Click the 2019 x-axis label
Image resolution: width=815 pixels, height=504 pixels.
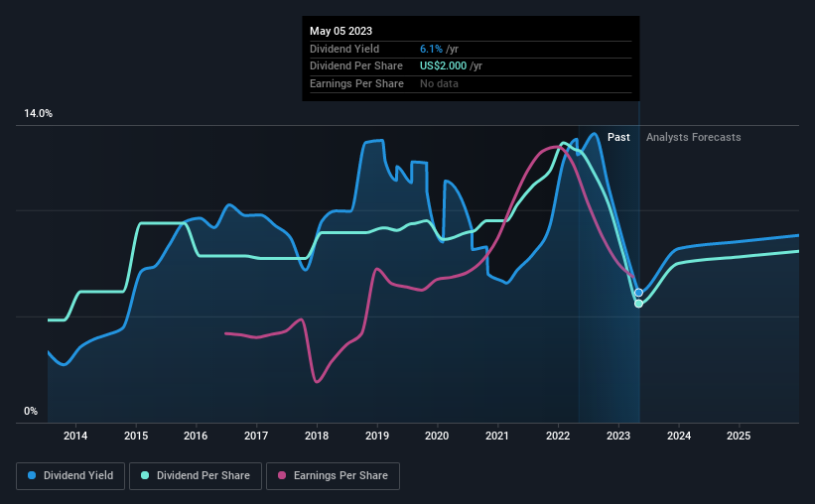pyautogui.click(x=377, y=436)
